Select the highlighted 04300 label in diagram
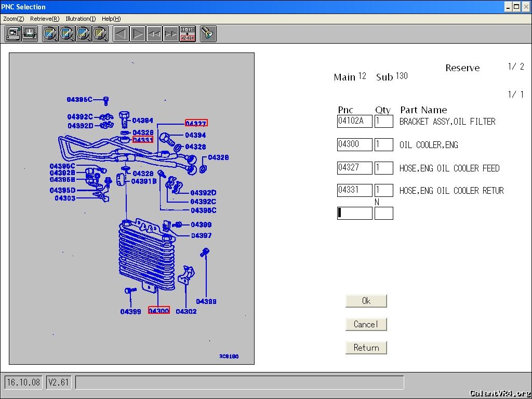This screenshot has width=532, height=399. 159,310
